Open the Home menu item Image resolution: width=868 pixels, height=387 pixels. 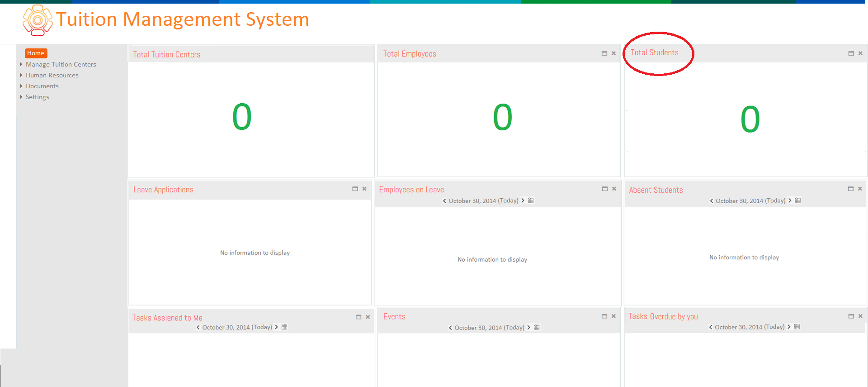click(x=36, y=53)
